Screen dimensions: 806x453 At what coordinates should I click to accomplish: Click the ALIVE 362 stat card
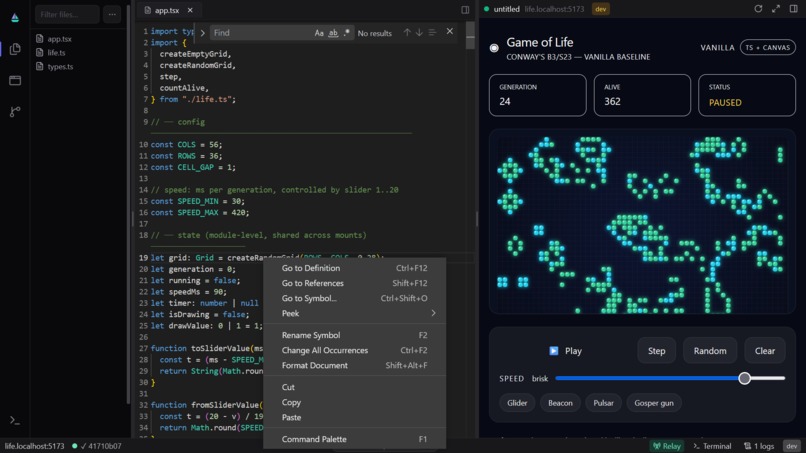point(642,95)
